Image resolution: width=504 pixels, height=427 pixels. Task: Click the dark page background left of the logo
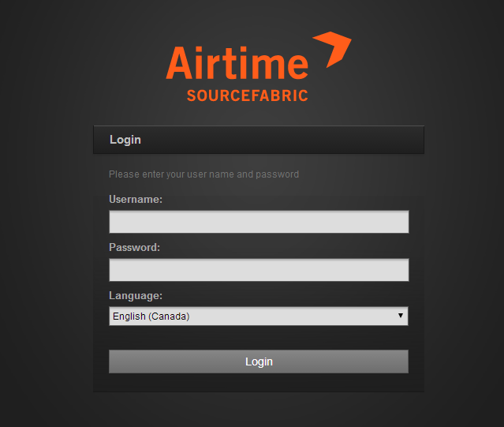80,64
